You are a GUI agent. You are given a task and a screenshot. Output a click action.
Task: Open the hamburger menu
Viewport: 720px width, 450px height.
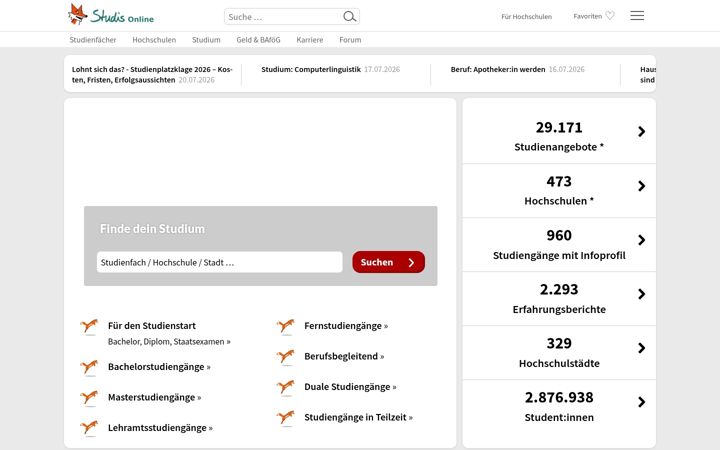pos(637,16)
